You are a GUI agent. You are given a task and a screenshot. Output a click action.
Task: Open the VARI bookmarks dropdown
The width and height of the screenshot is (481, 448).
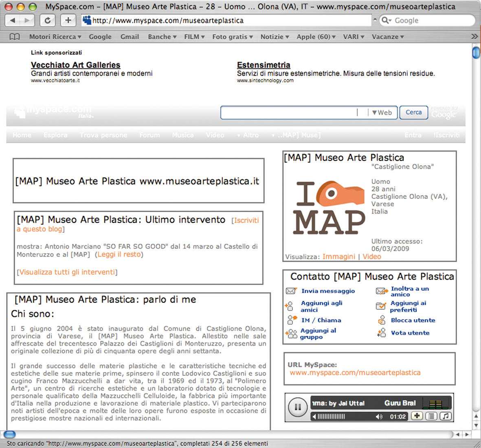(354, 37)
